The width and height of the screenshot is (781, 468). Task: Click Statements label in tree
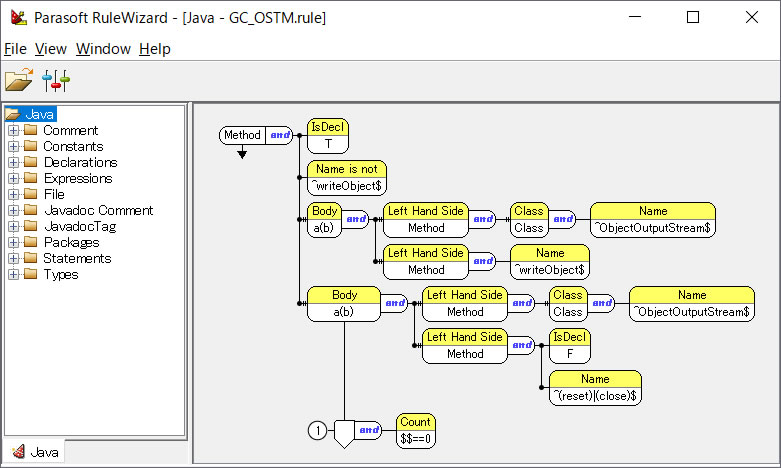point(77,258)
